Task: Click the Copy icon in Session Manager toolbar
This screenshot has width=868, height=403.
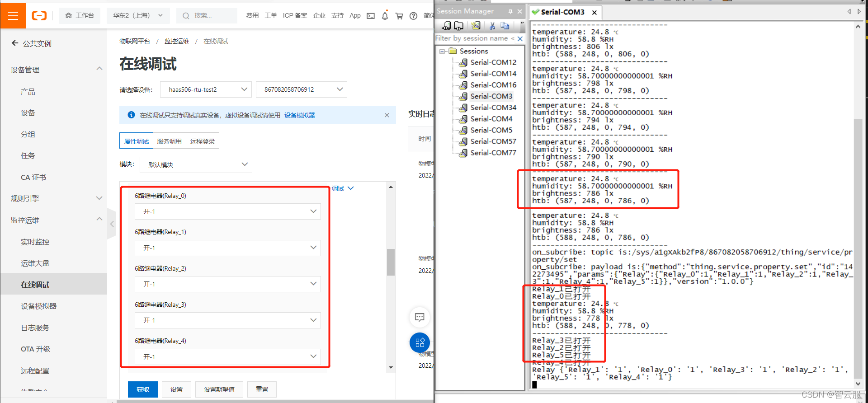Action: [x=505, y=26]
